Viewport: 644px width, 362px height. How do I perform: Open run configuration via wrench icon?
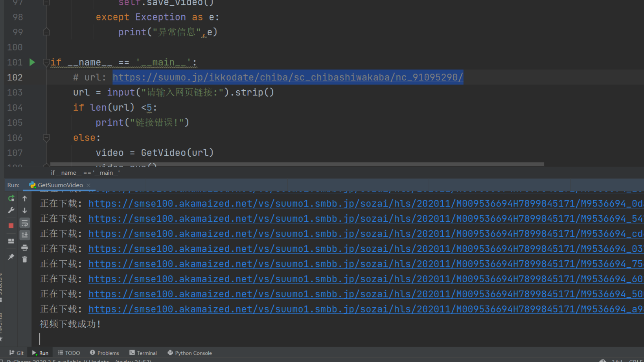click(x=11, y=210)
